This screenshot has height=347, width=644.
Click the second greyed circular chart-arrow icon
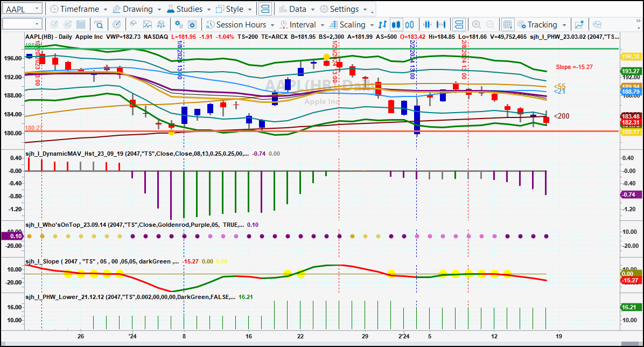[x=67, y=25]
